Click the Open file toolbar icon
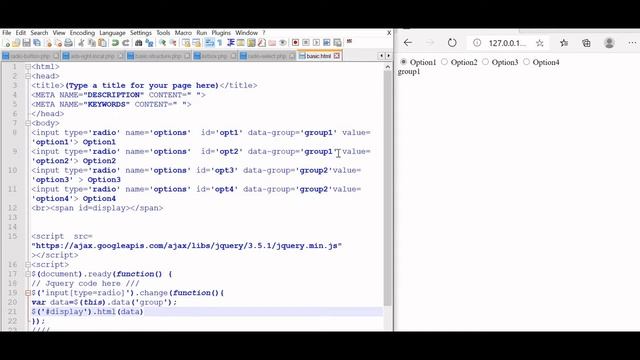 (16, 42)
